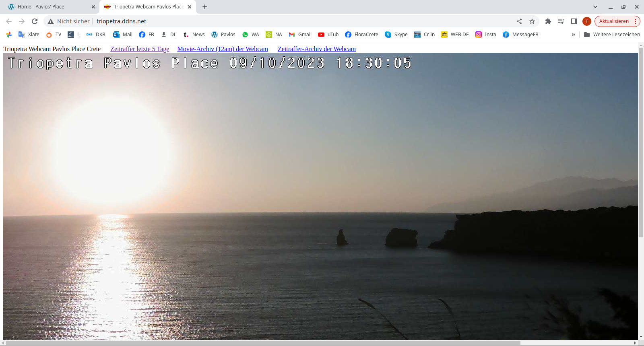644x346 pixels.
Task: Reload the current webcam page
Action: [35, 21]
